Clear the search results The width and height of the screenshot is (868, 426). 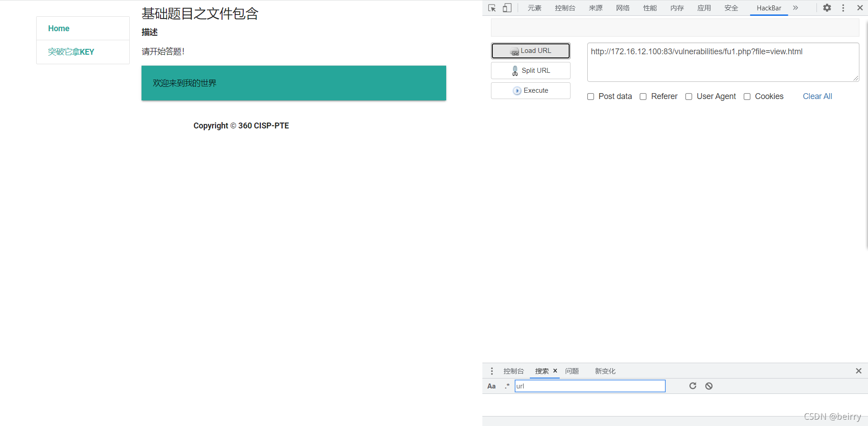[709, 386]
